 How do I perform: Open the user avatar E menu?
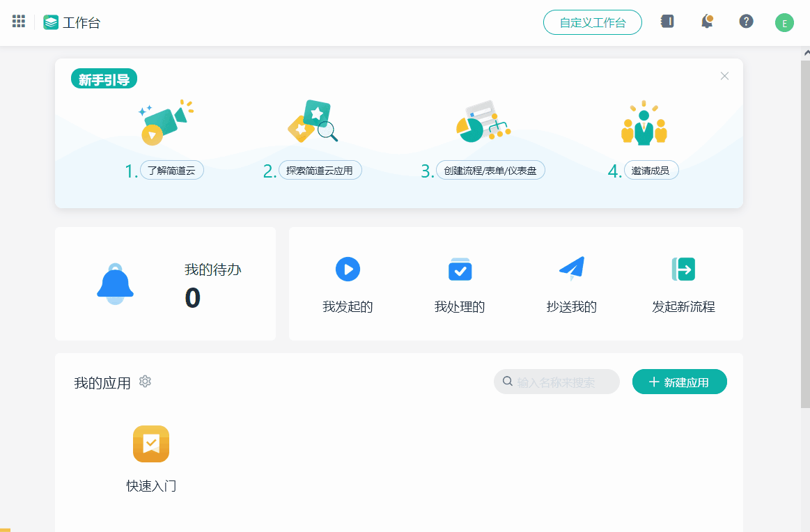coord(784,23)
